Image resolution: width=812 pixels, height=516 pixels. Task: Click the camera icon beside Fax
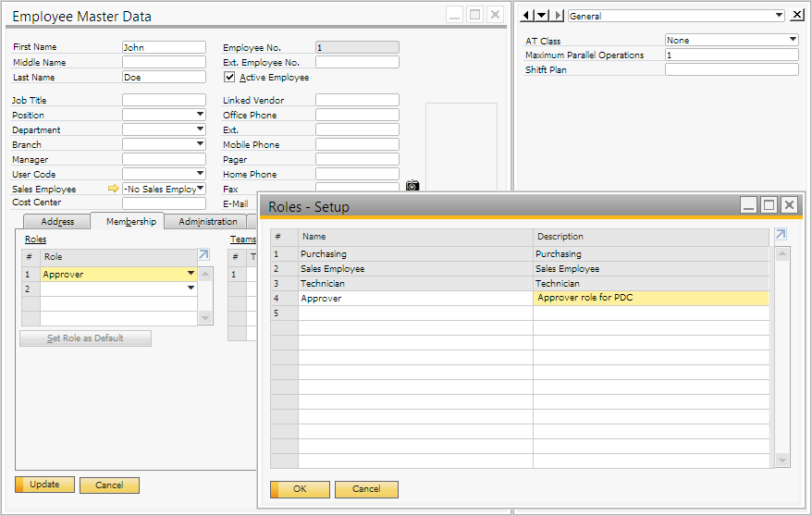[x=412, y=186]
